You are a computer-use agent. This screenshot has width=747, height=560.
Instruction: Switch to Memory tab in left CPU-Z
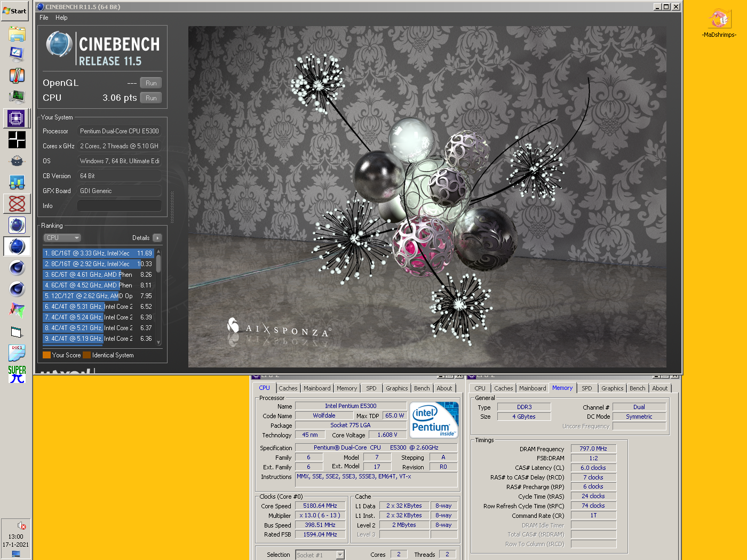(347, 388)
